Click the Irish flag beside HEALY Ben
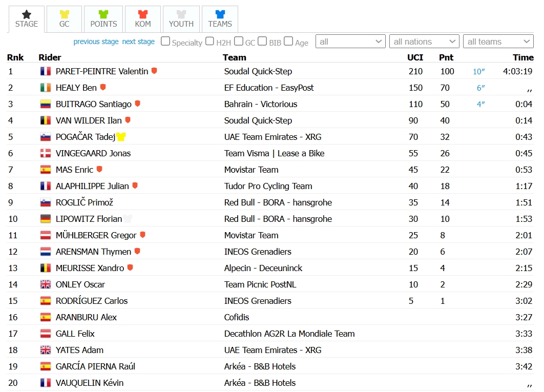Image resolution: width=544 pixels, height=392 pixels. click(x=46, y=88)
